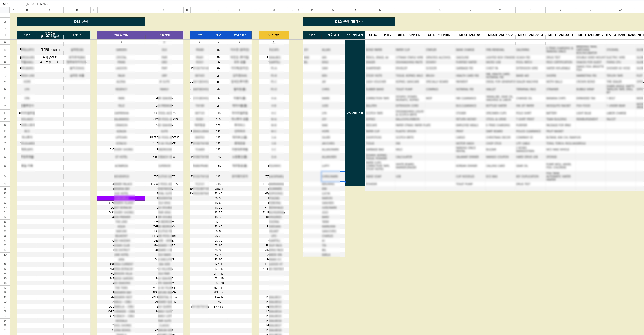Click the CANCEL cell in pattern column
The image size is (644, 335).
coord(218,189)
